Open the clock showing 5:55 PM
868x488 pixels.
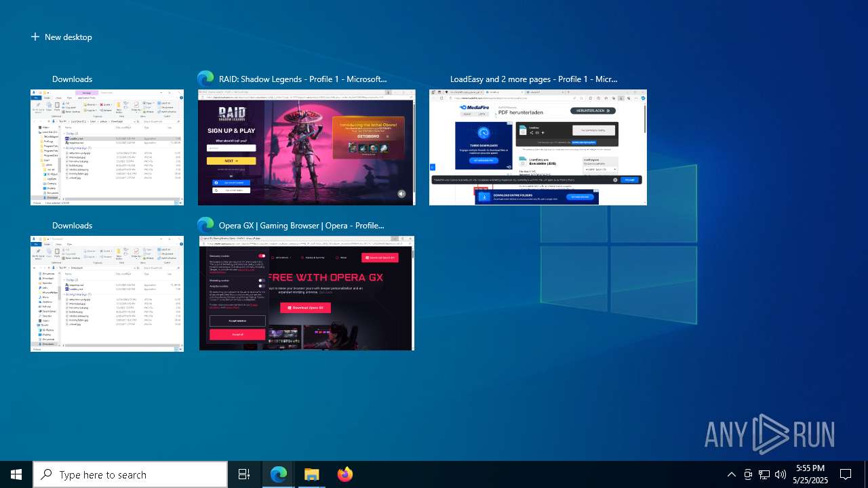tap(810, 474)
